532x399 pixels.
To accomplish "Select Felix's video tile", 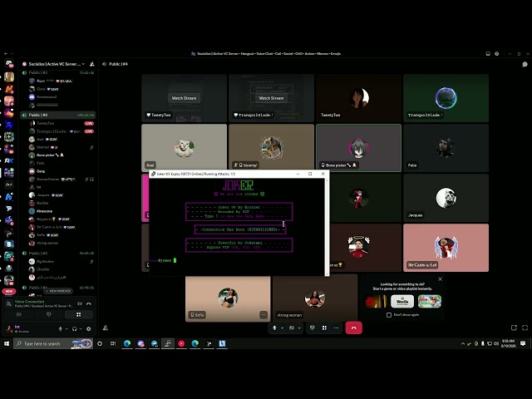I will point(446,148).
